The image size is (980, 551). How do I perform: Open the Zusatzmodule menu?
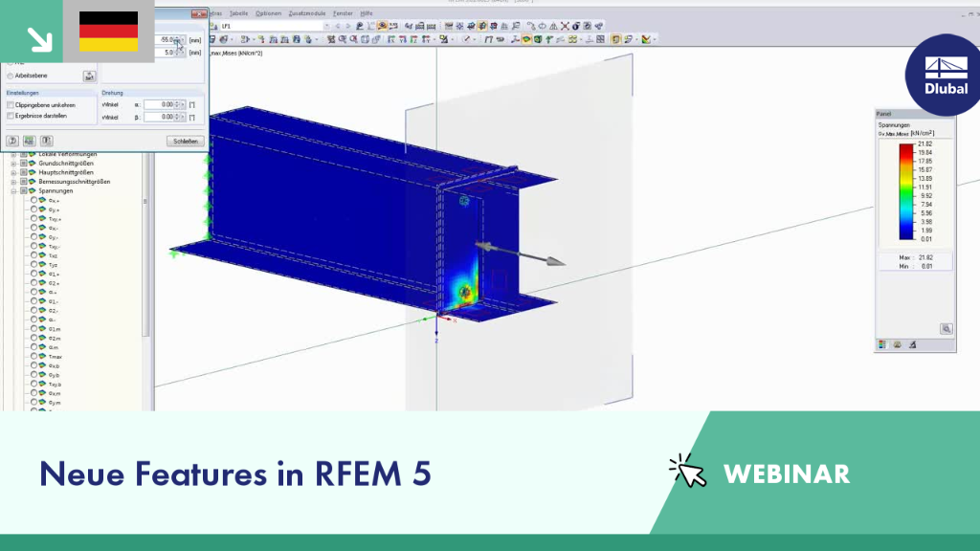[x=307, y=13]
